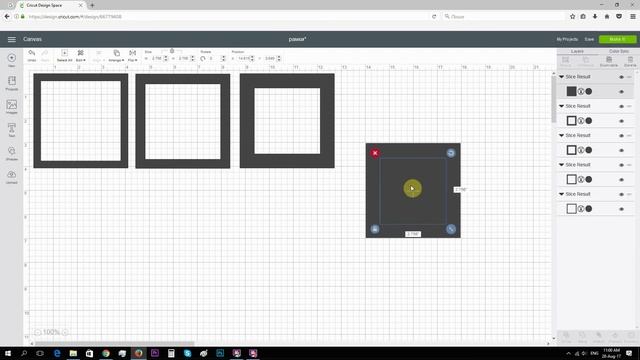This screenshot has height=360, width=640.
Task: Click the green Make It button
Action: pyautogui.click(x=617, y=39)
